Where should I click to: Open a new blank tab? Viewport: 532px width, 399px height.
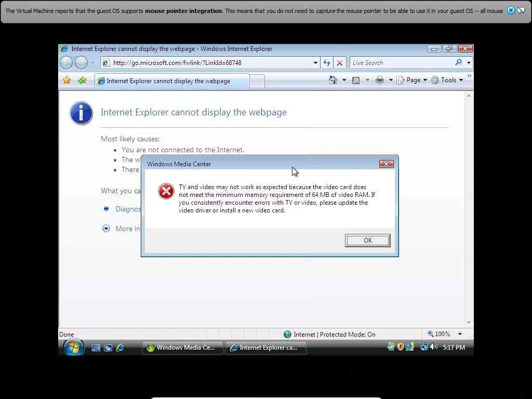(x=257, y=82)
